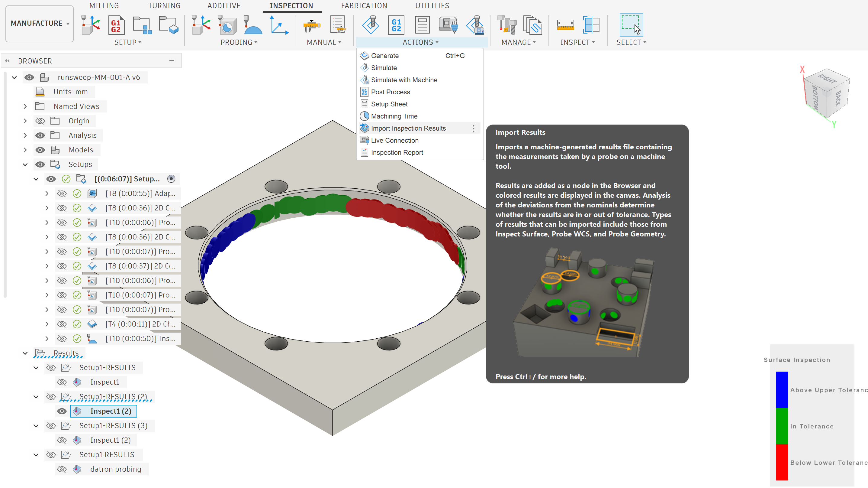Open the Manual Measure caliper icon
Screen dimensions: 868x488
311,25
